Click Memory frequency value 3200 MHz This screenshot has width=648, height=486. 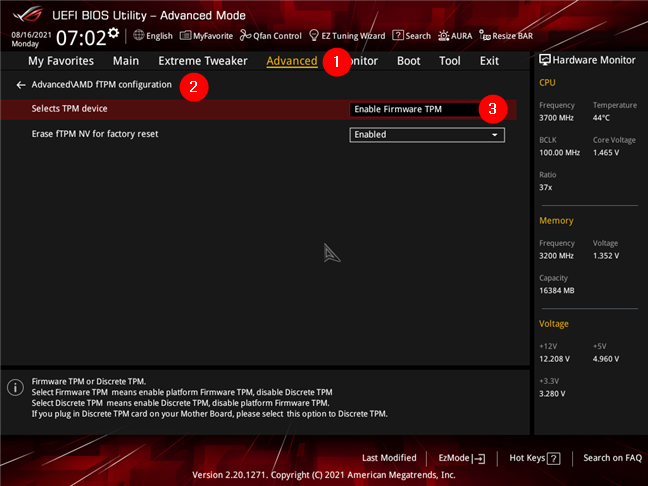click(556, 256)
